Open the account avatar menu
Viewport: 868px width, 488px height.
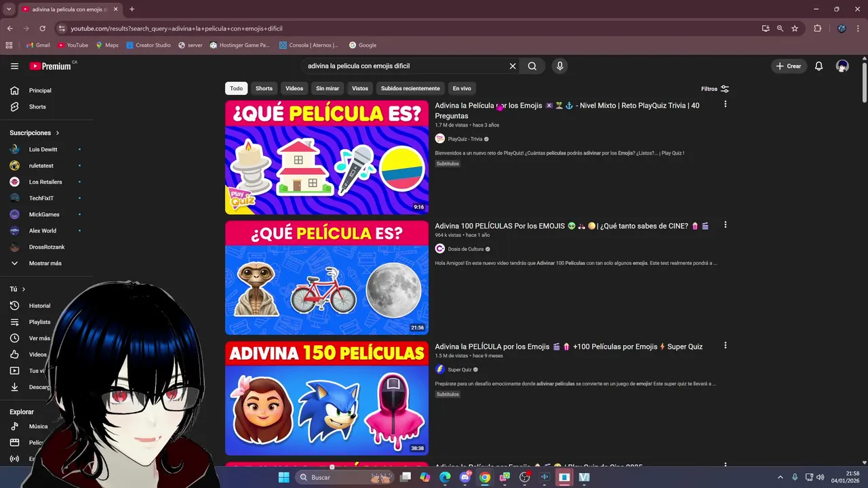(842, 66)
